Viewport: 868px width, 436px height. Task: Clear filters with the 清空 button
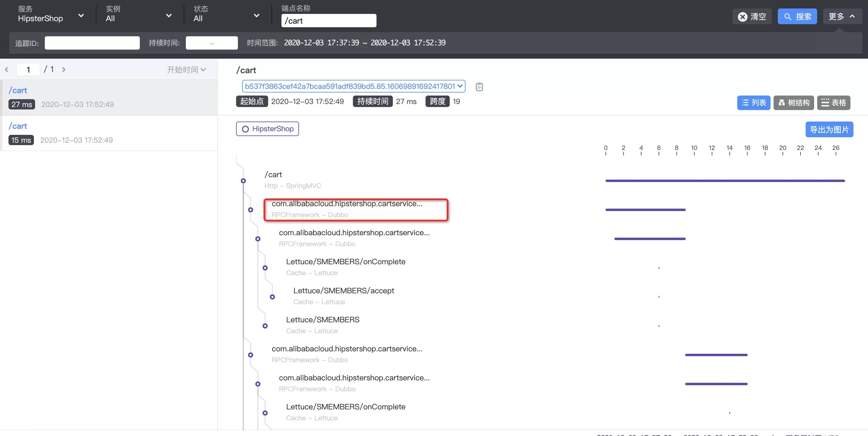[752, 17]
